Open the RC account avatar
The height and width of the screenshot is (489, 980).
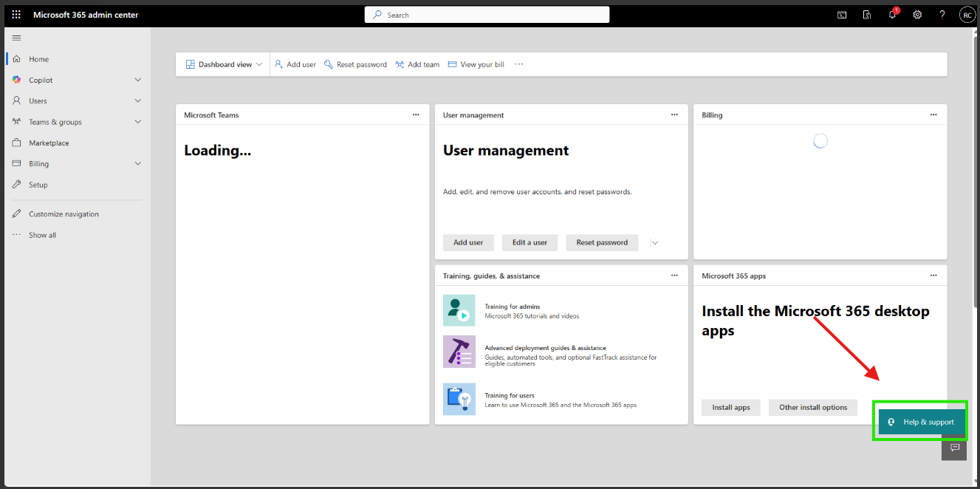[x=967, y=15]
